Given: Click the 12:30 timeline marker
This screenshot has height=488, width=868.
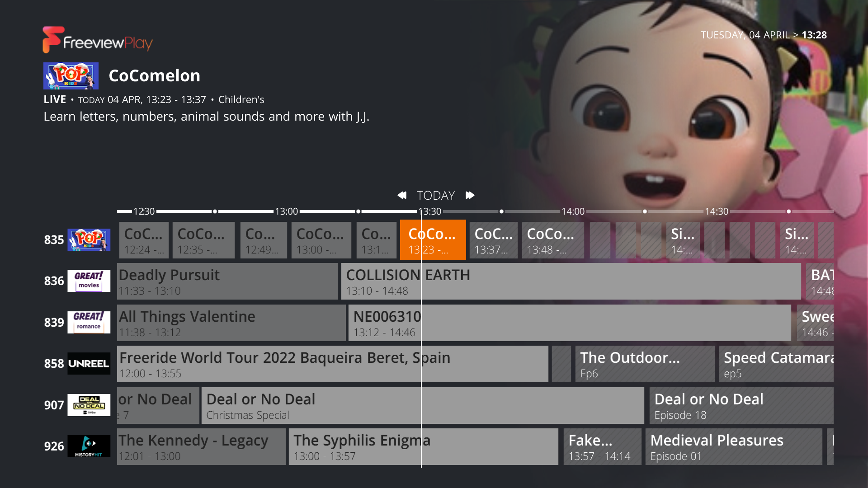Looking at the screenshot, I should tap(144, 211).
